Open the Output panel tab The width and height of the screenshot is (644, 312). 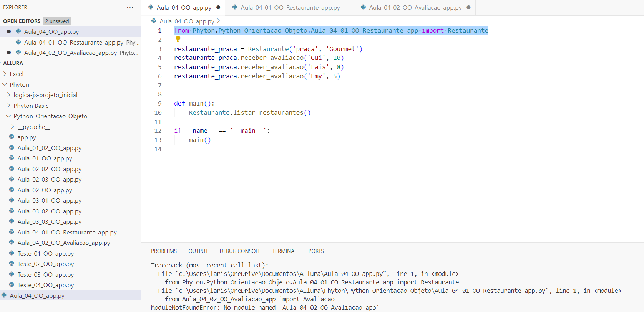198,251
